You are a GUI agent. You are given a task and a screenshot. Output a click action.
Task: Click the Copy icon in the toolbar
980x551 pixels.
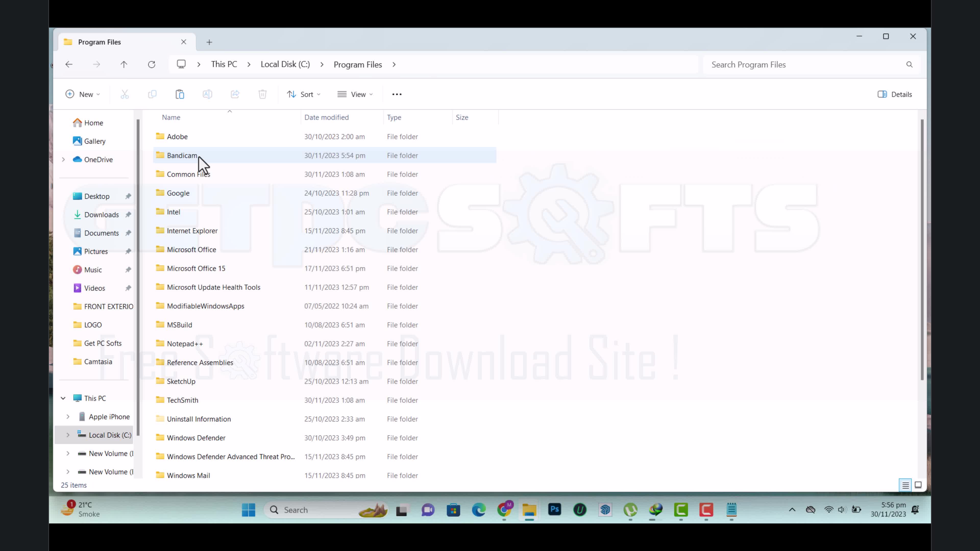(x=152, y=94)
